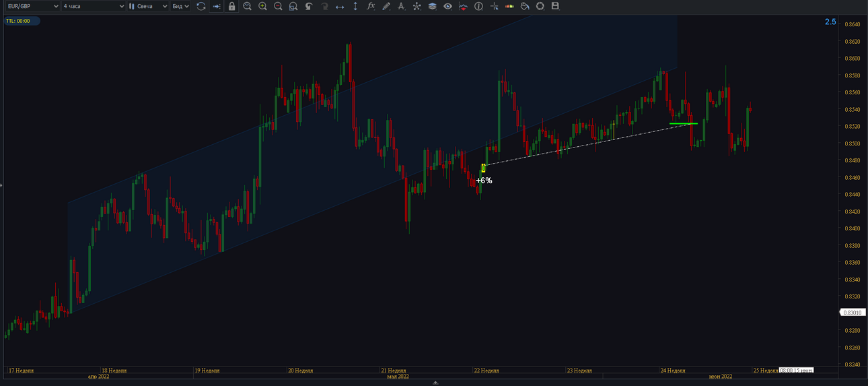Expand the left side panel handle
This screenshot has width=868, height=386.
(x=1, y=185)
